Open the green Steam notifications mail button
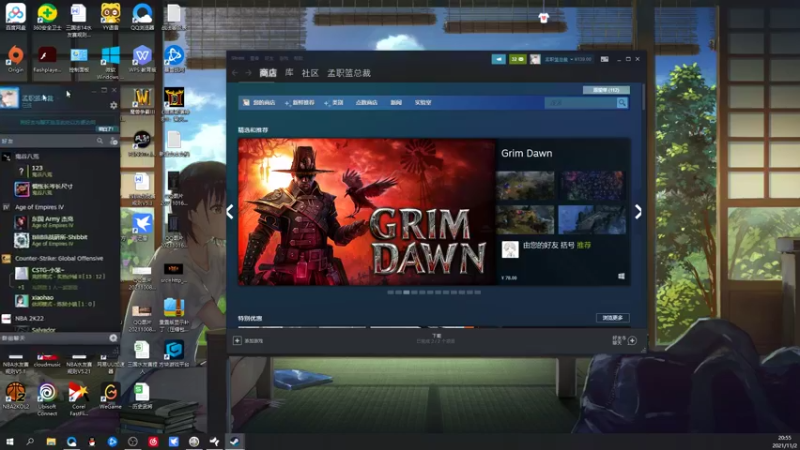The height and width of the screenshot is (450, 800). [x=517, y=59]
